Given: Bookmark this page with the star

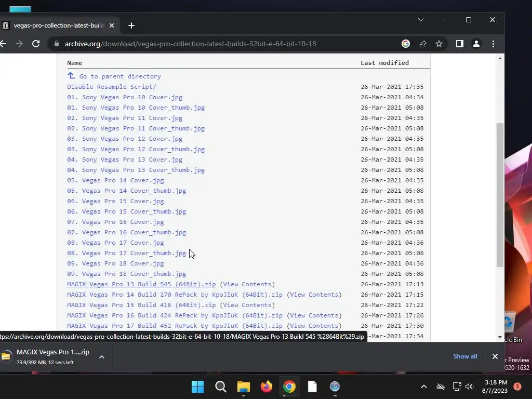Looking at the screenshot, I should 439,44.
